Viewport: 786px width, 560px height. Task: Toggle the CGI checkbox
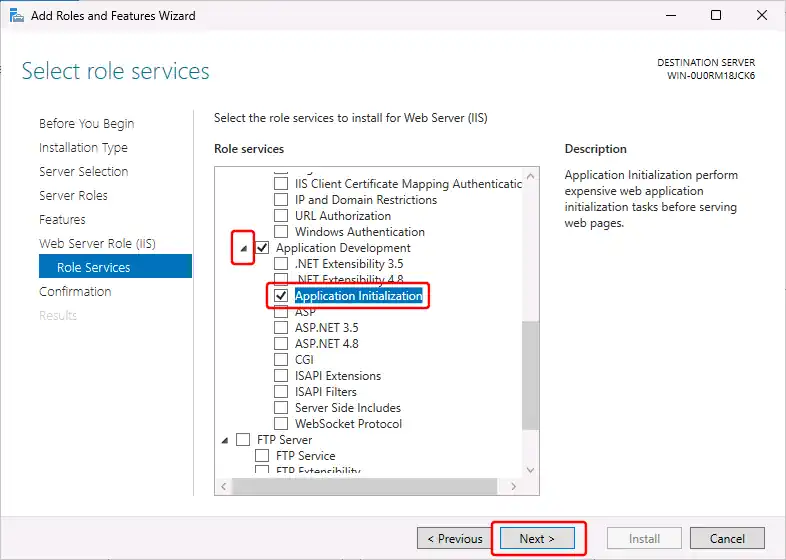coord(281,360)
